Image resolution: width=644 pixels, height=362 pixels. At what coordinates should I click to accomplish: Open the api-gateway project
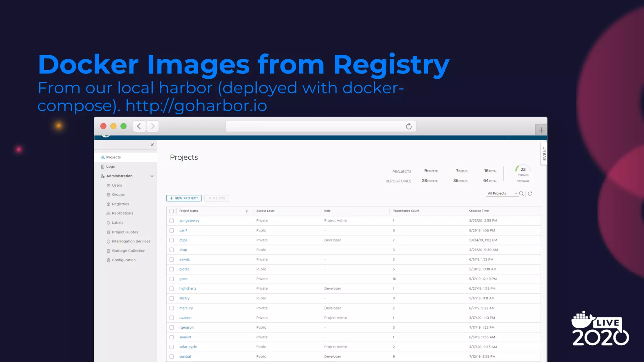[189, 221]
